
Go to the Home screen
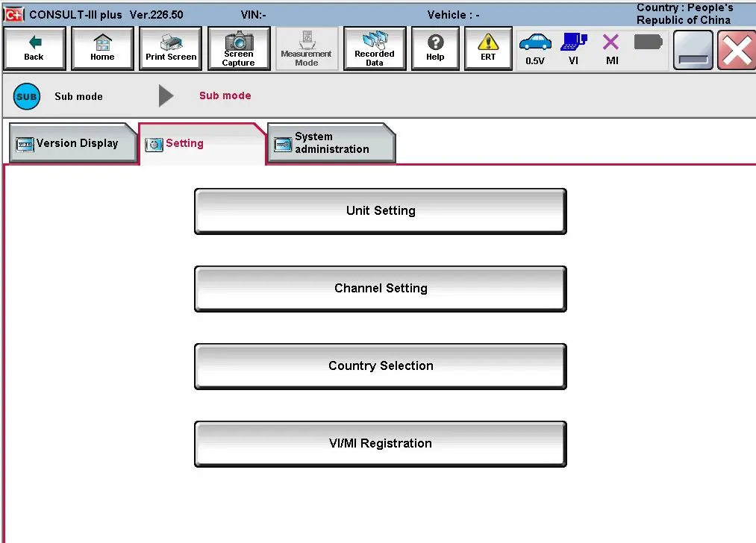tap(102, 48)
